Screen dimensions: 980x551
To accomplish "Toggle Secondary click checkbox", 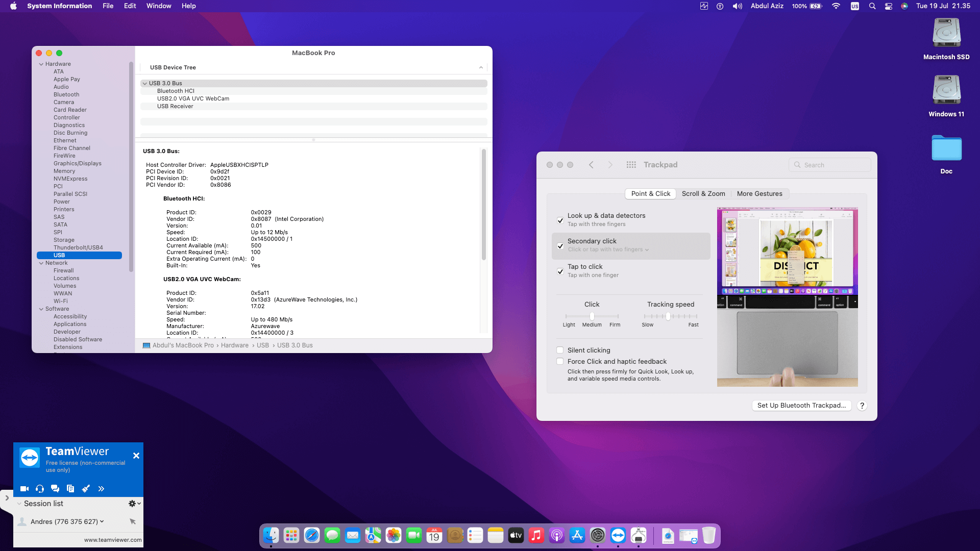I will pyautogui.click(x=560, y=246).
